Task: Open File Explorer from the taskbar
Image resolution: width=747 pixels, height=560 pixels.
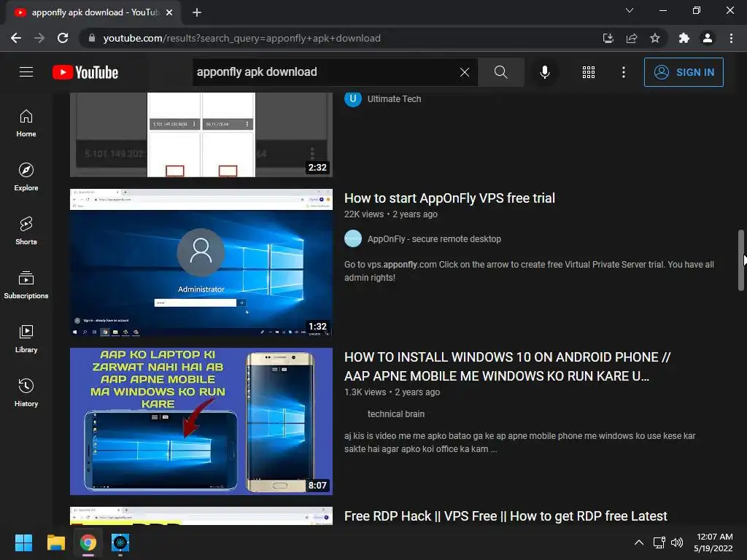Action: click(55, 542)
